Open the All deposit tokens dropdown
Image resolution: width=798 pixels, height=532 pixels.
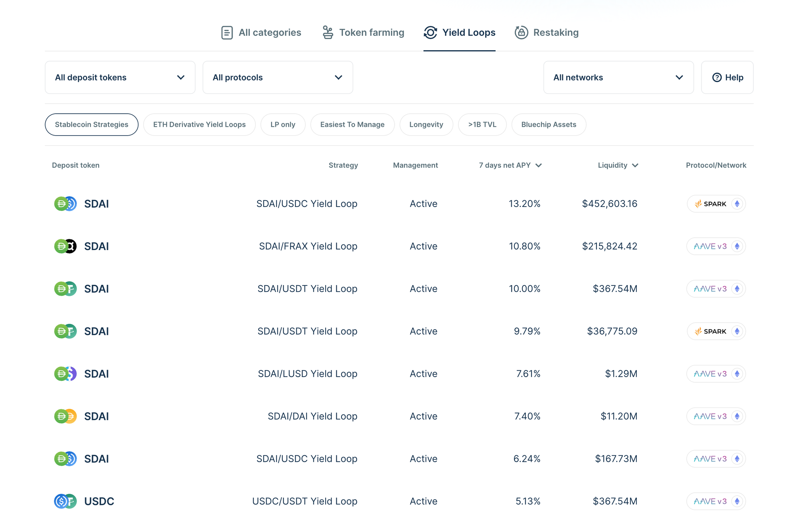pos(120,77)
